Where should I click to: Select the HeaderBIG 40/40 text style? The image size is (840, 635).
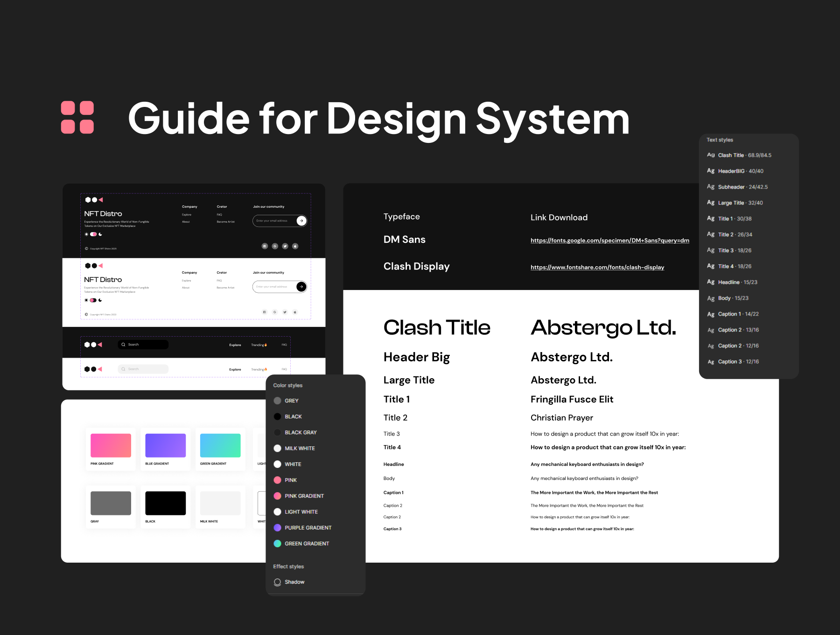click(740, 171)
